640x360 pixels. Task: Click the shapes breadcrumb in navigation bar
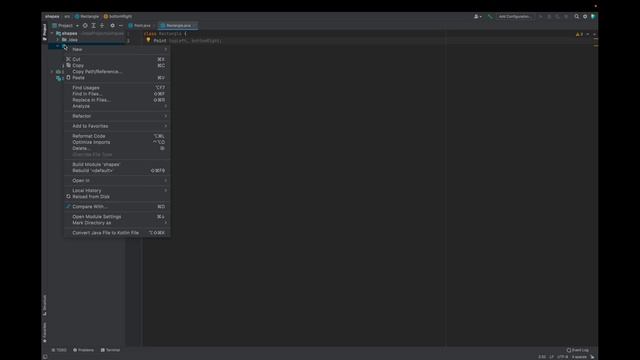tap(52, 17)
